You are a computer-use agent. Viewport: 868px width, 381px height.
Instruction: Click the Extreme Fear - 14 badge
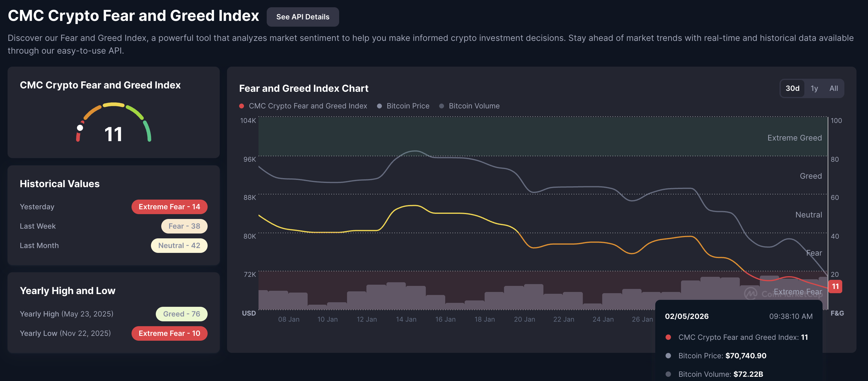(169, 207)
